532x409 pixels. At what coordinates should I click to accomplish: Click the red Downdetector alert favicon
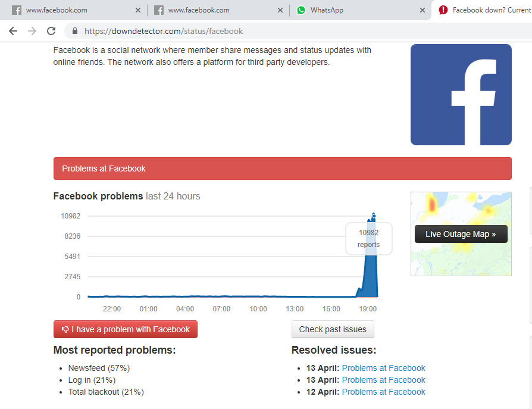443,10
